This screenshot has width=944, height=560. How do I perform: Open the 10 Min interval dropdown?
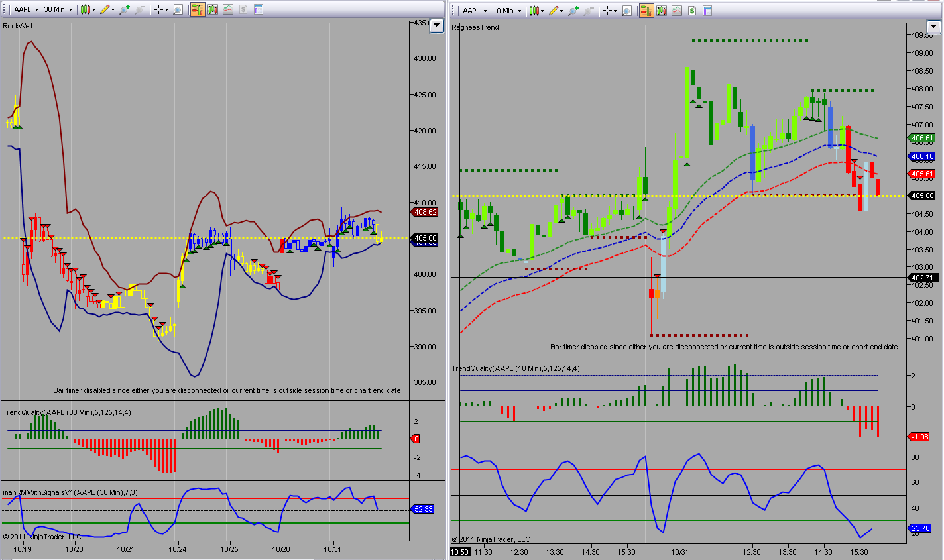507,11
